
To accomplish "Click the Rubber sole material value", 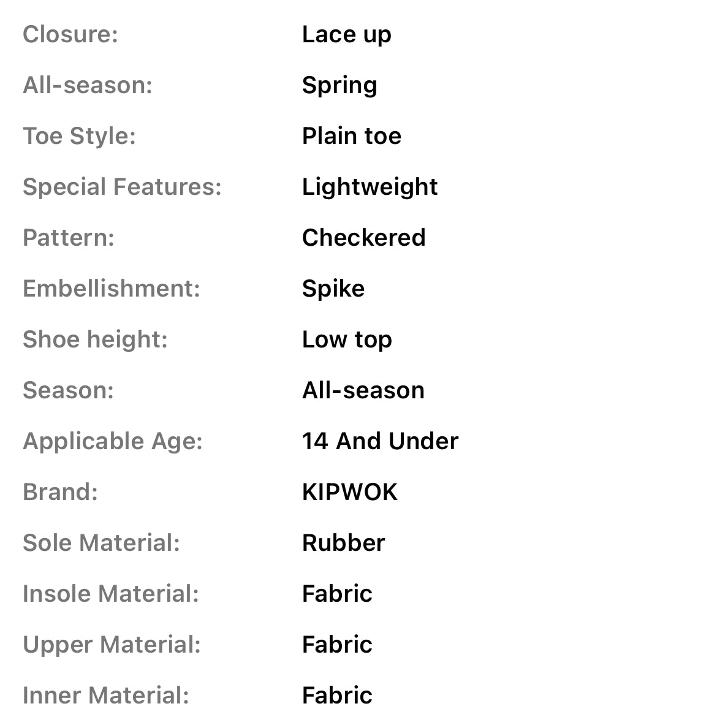I will coord(343,543).
